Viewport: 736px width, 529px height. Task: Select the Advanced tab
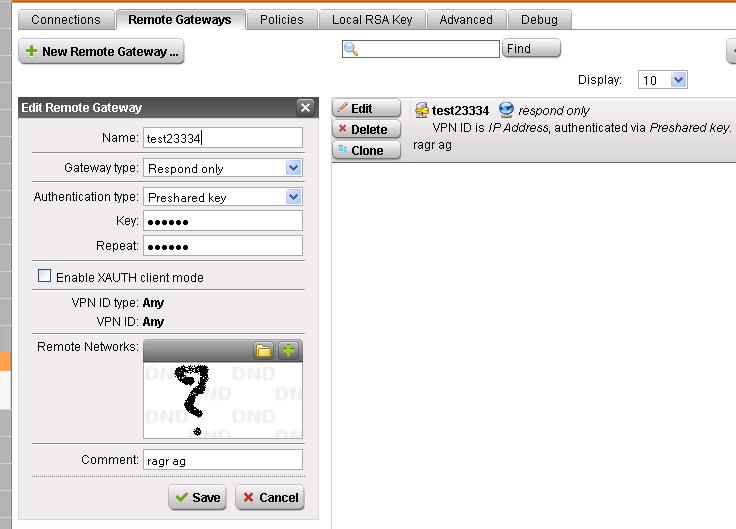[466, 19]
